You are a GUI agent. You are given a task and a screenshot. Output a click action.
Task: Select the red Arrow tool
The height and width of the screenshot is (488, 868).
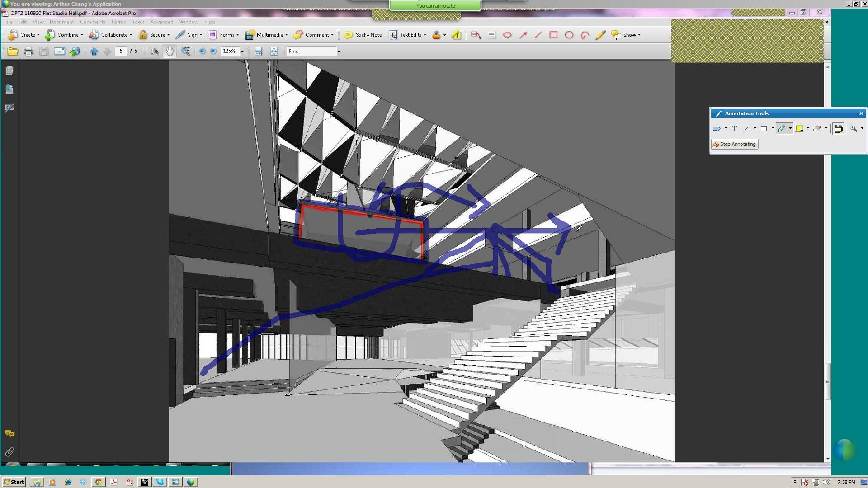pos(523,35)
